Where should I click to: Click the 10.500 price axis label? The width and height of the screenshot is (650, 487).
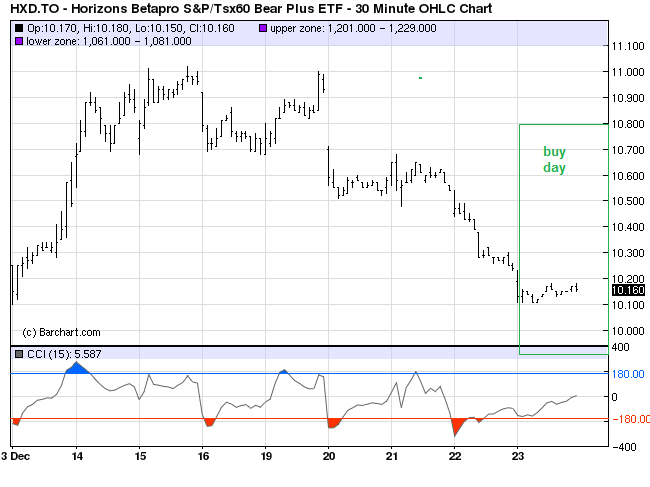628,201
